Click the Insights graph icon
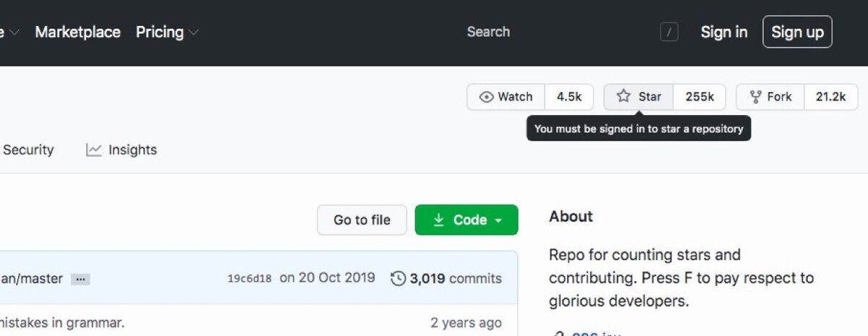This screenshot has width=868, height=336. click(93, 150)
